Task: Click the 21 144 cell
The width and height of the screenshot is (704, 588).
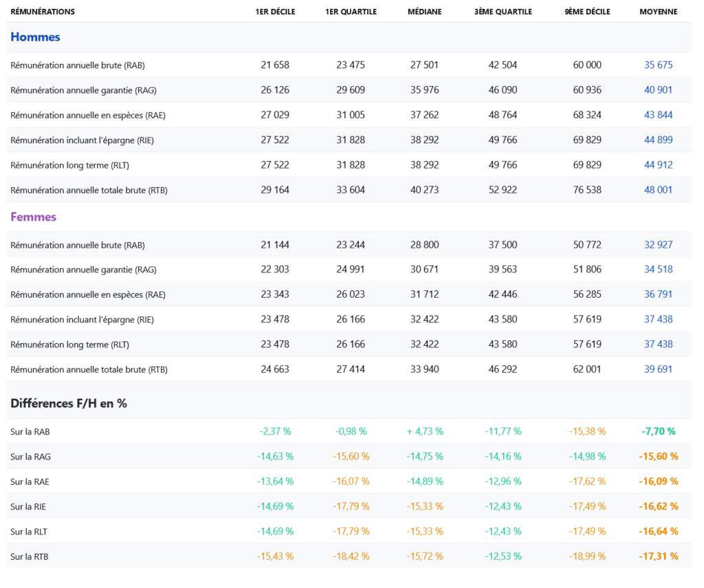Action: tap(275, 245)
